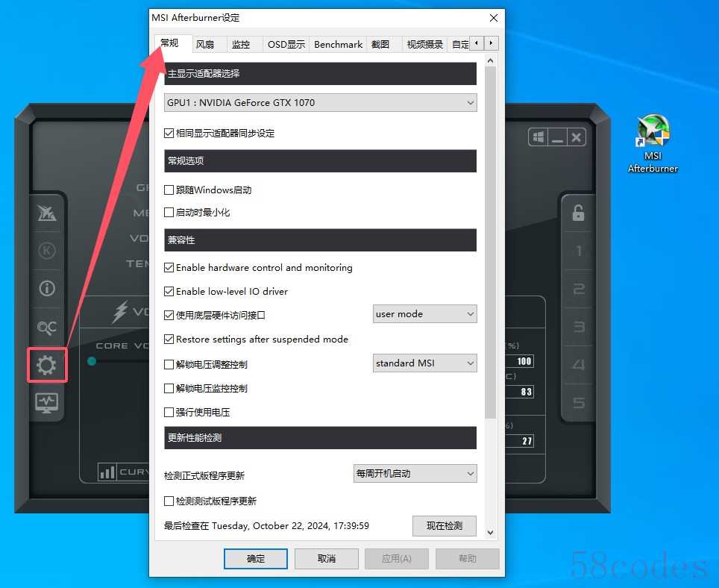Screen dimensions: 719x588
Task: Click the 取消 button
Action: point(327,559)
